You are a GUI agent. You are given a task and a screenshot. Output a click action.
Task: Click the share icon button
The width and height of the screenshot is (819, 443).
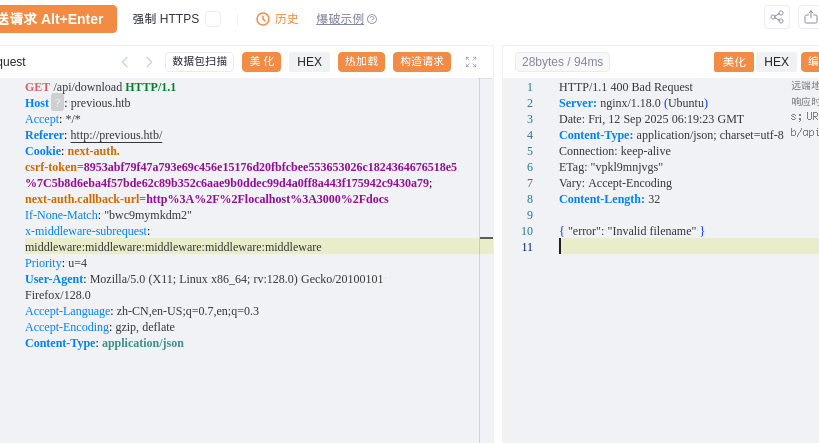(x=776, y=17)
